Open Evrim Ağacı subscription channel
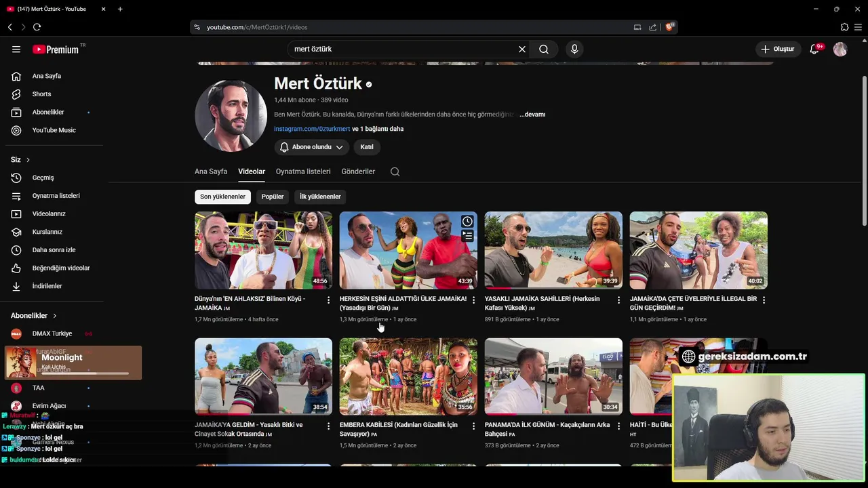The image size is (868, 488). 54,406
